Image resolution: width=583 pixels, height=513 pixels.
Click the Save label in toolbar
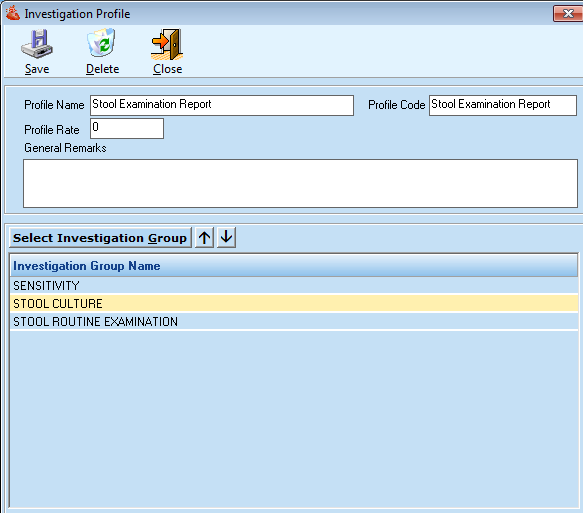tap(37, 69)
